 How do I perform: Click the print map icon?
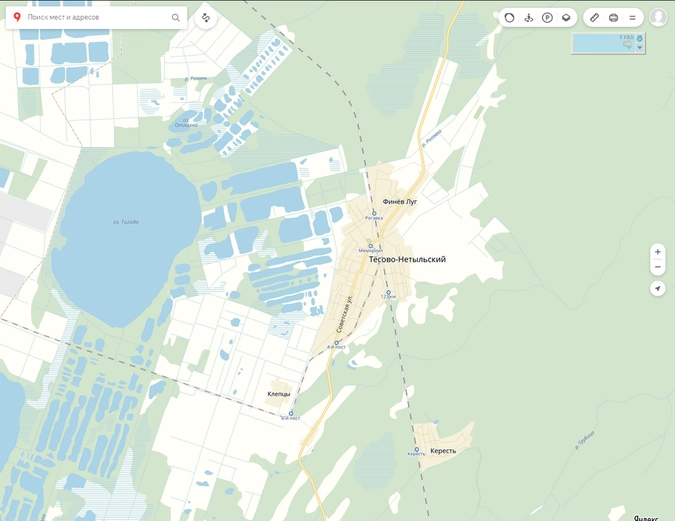tap(613, 17)
